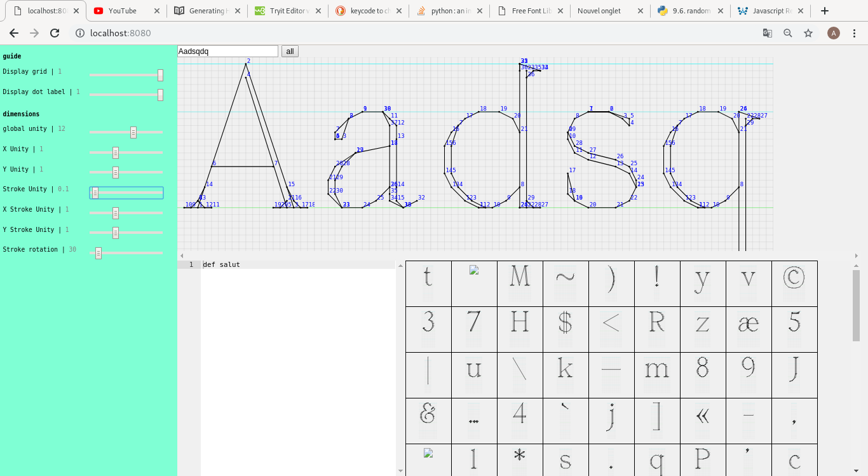Bookmark this page with the star icon
The height and width of the screenshot is (476, 868).
(808, 33)
